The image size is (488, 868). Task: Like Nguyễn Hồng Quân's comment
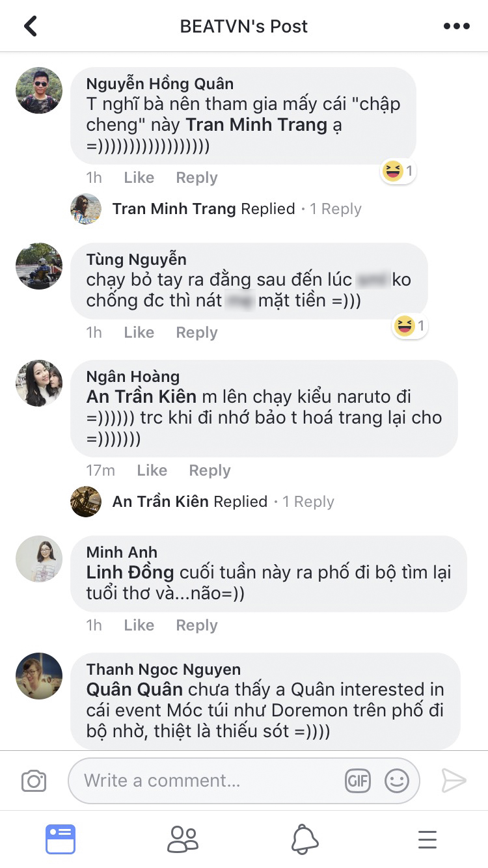139,178
